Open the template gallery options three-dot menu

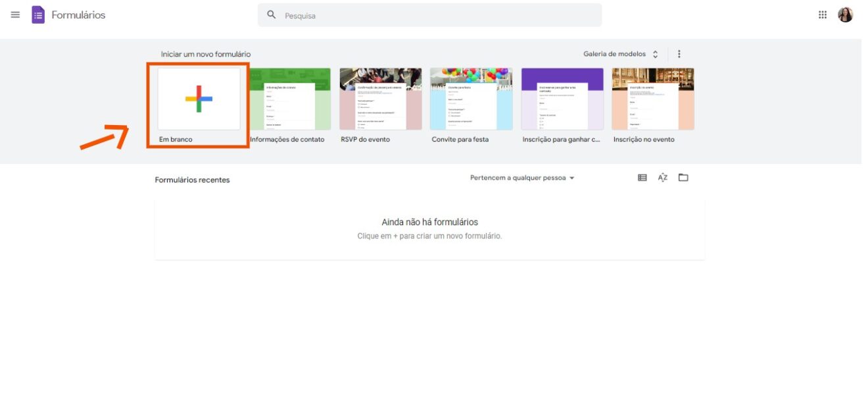pyautogui.click(x=679, y=53)
